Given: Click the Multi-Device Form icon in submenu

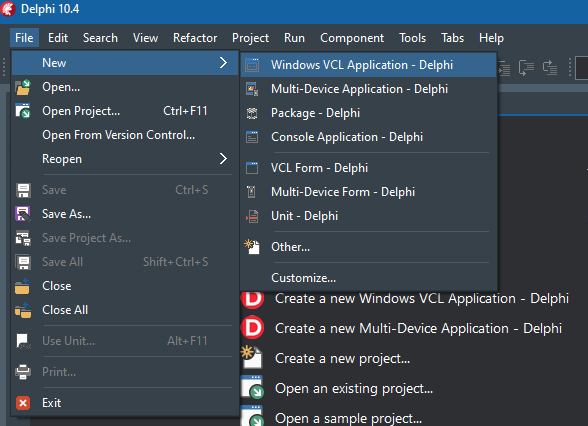Looking at the screenshot, I should (252, 192).
